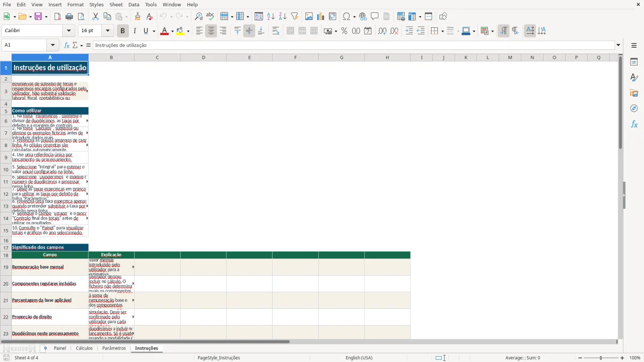Open the Data menu
This screenshot has width=644, height=362.
click(134, 4)
